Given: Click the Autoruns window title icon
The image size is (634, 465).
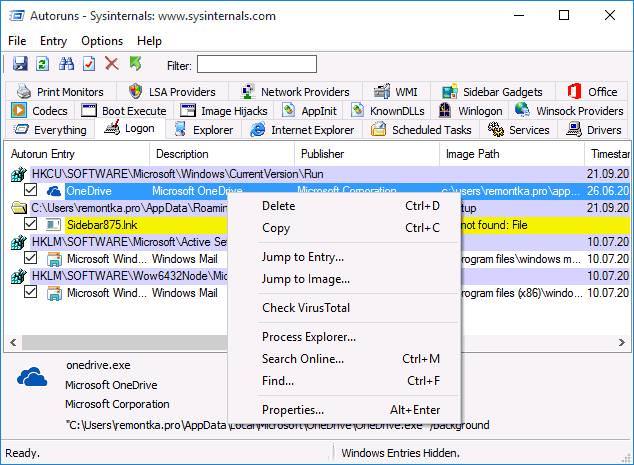Looking at the screenshot, I should tap(17, 16).
